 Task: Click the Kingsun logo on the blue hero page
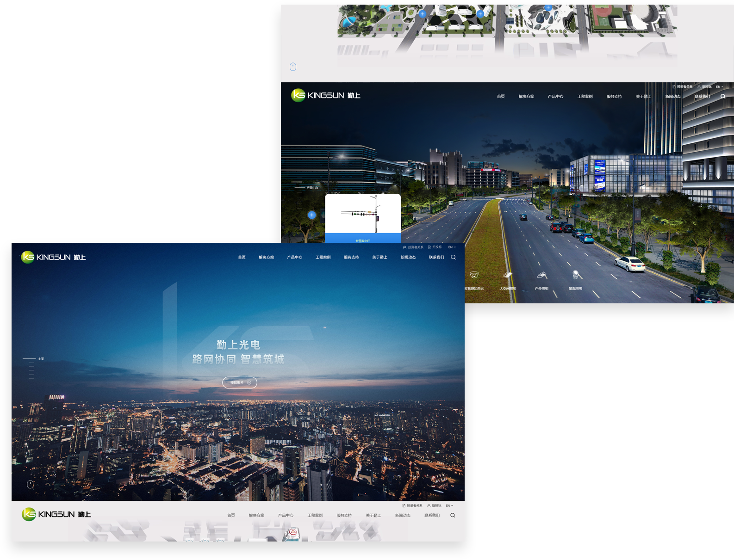(54, 257)
